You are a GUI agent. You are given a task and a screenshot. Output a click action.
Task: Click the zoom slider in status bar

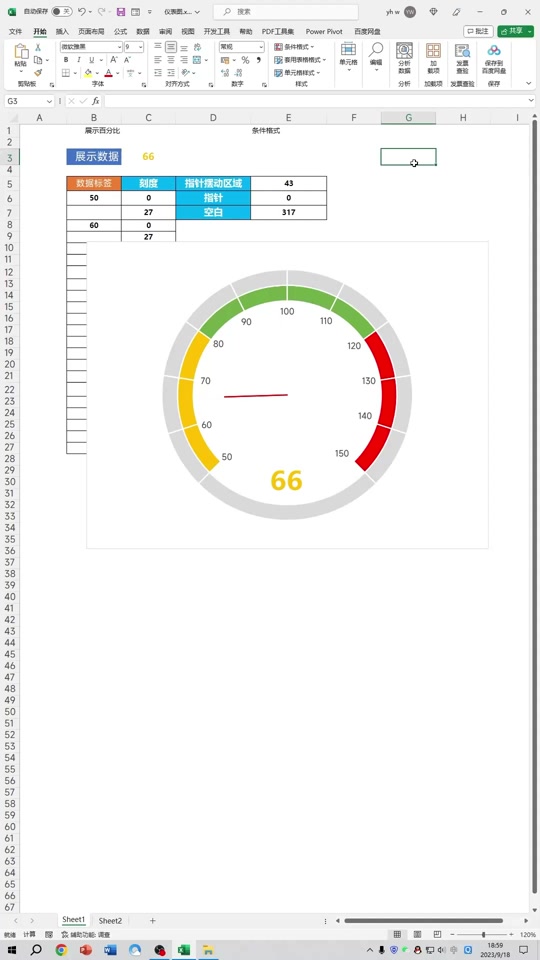tap(484, 934)
